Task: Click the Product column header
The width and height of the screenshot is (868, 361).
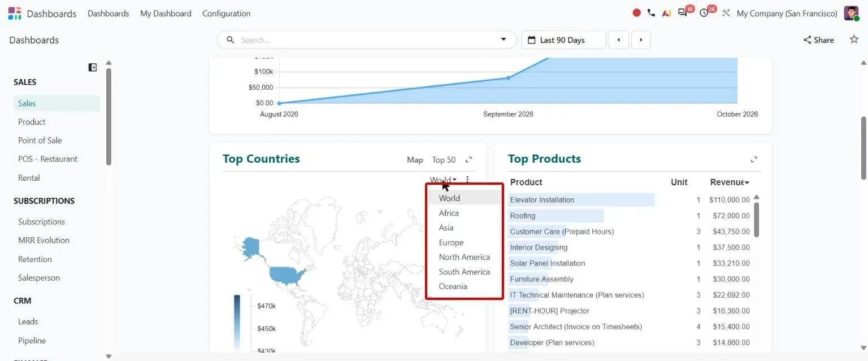Action: (526, 182)
